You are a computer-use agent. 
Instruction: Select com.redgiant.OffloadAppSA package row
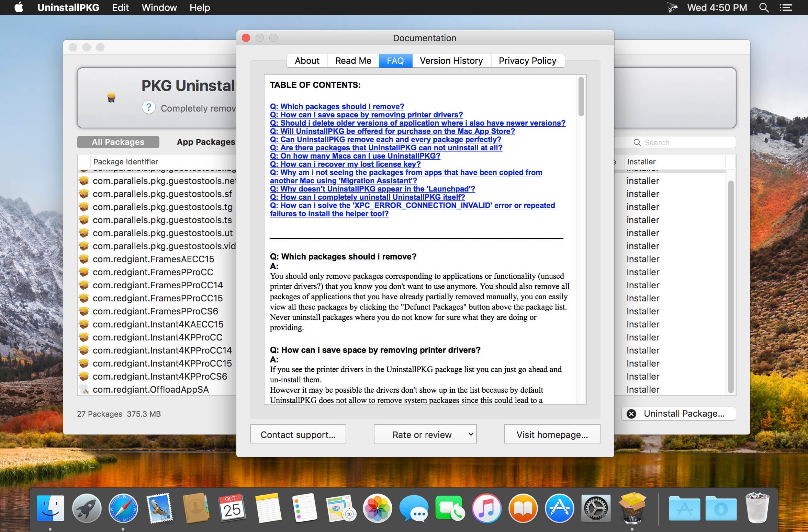pos(157,390)
